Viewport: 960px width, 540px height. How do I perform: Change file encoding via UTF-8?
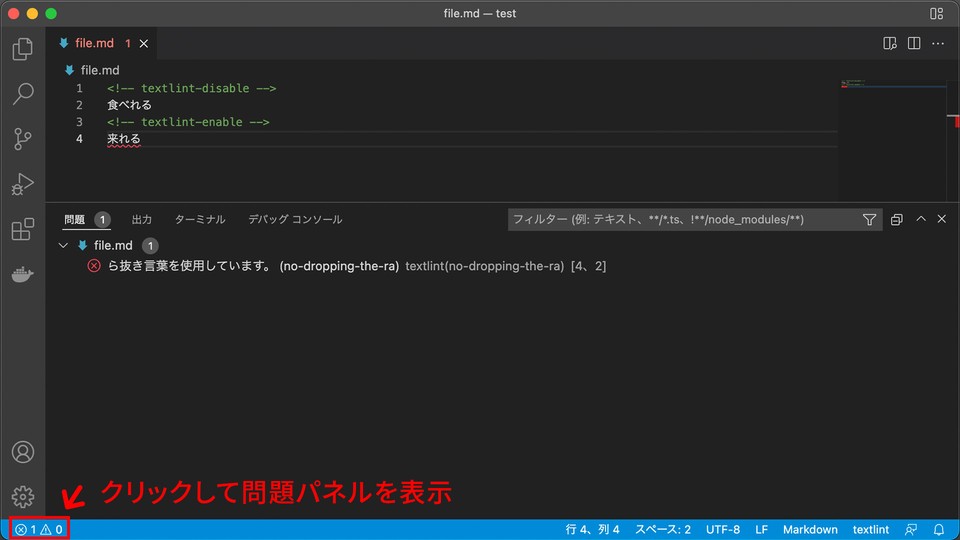(x=722, y=529)
